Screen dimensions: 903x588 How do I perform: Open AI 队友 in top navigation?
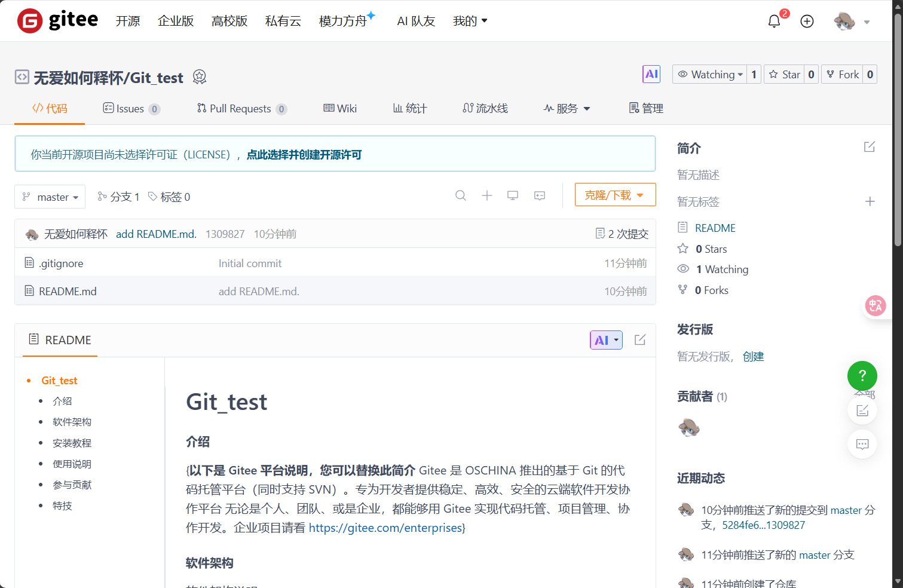[416, 21]
